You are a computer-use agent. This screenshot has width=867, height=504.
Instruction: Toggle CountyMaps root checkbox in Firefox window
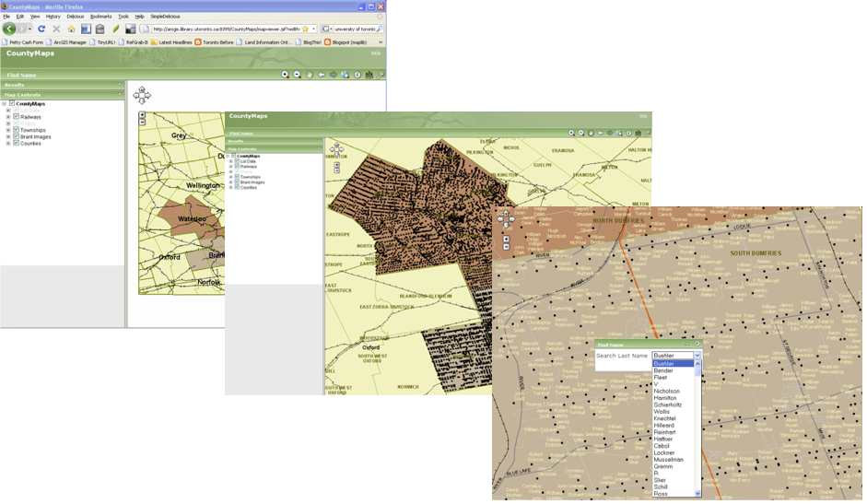coord(12,103)
